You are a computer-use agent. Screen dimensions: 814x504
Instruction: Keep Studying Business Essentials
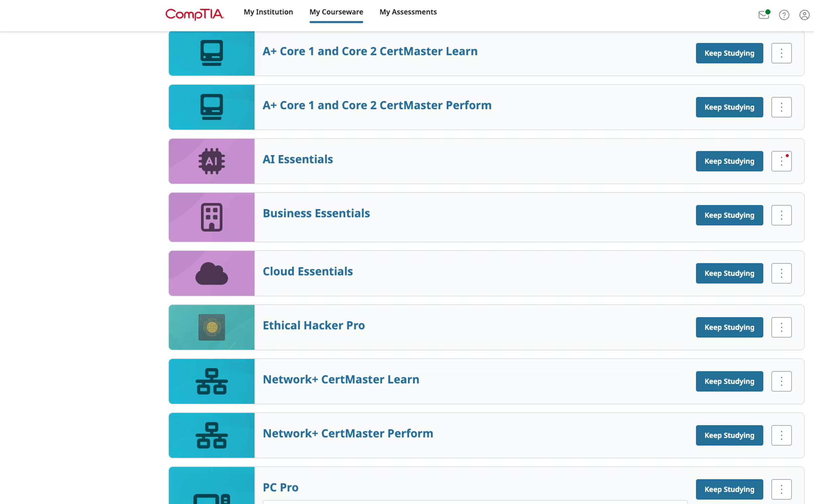(729, 215)
